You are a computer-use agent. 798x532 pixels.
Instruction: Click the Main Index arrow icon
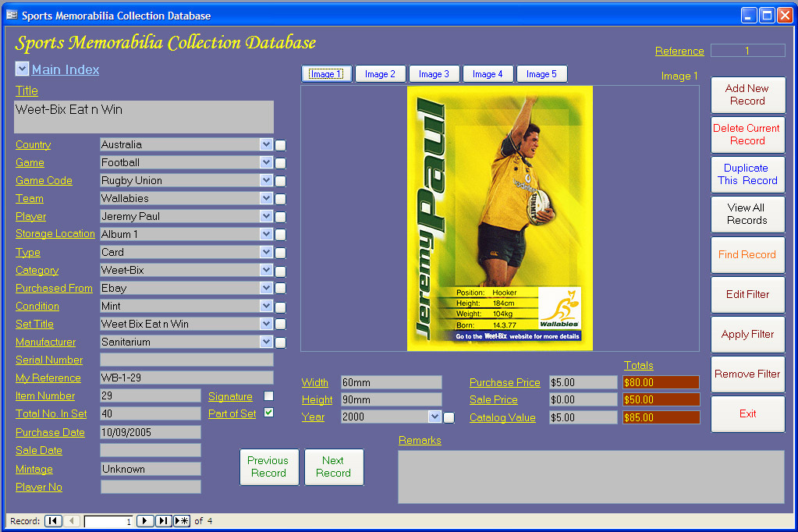coord(22,69)
